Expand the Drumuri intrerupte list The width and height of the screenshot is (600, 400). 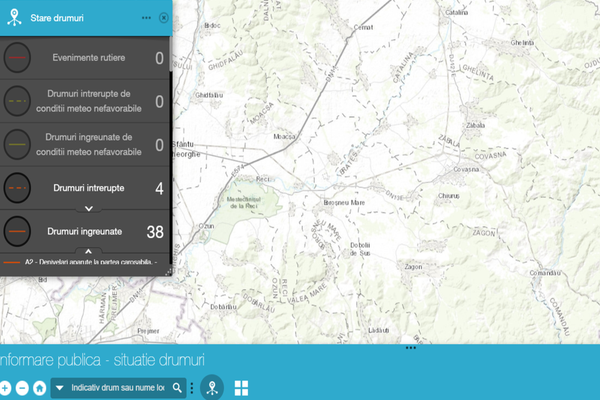88,208
